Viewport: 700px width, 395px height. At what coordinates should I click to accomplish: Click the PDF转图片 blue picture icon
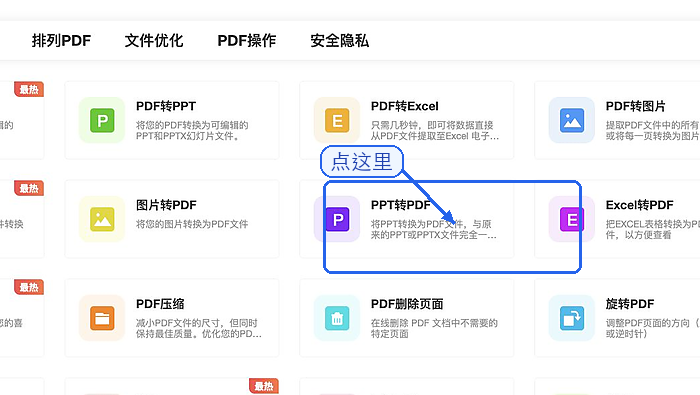(571, 120)
